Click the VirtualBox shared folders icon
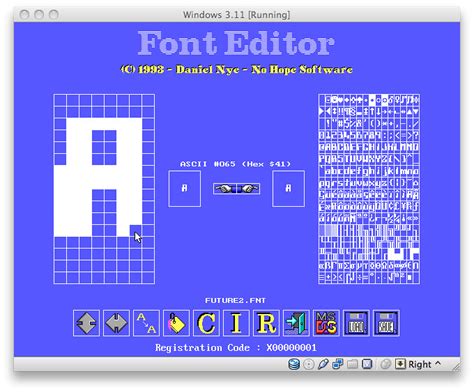The width and height of the screenshot is (474, 392). click(x=352, y=364)
